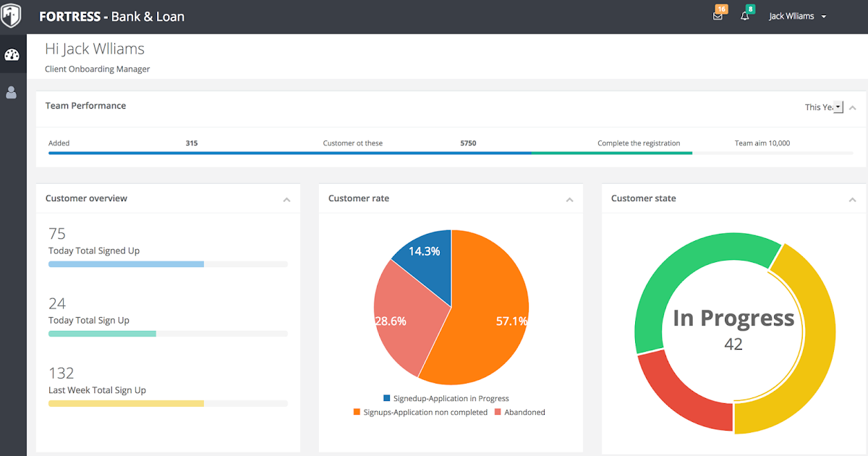Open the Jack Wlliams account dropdown
The image size is (868, 456).
point(797,16)
